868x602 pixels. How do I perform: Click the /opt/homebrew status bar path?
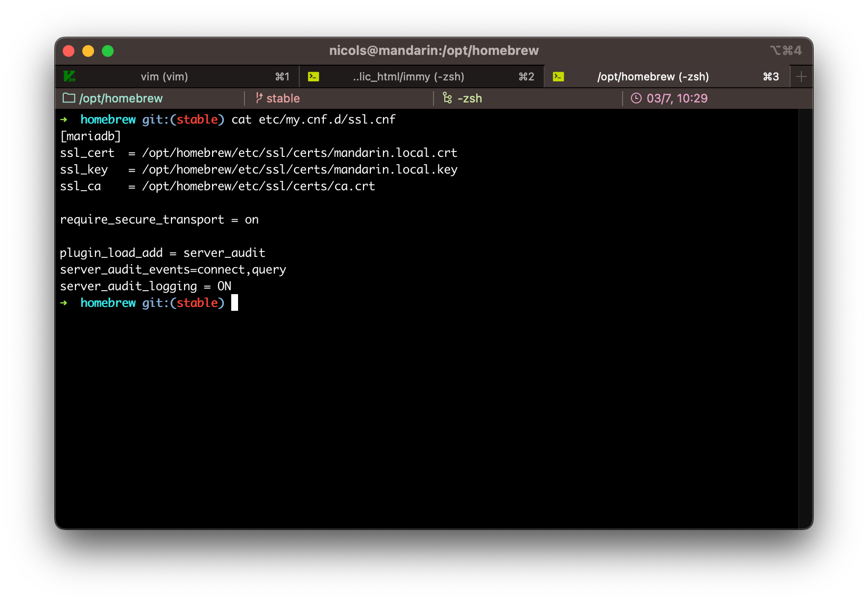(121, 99)
